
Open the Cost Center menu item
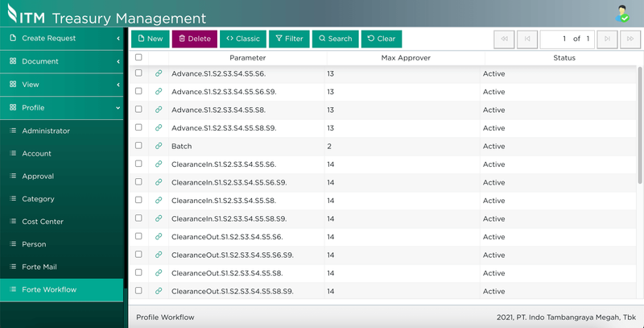(43, 222)
